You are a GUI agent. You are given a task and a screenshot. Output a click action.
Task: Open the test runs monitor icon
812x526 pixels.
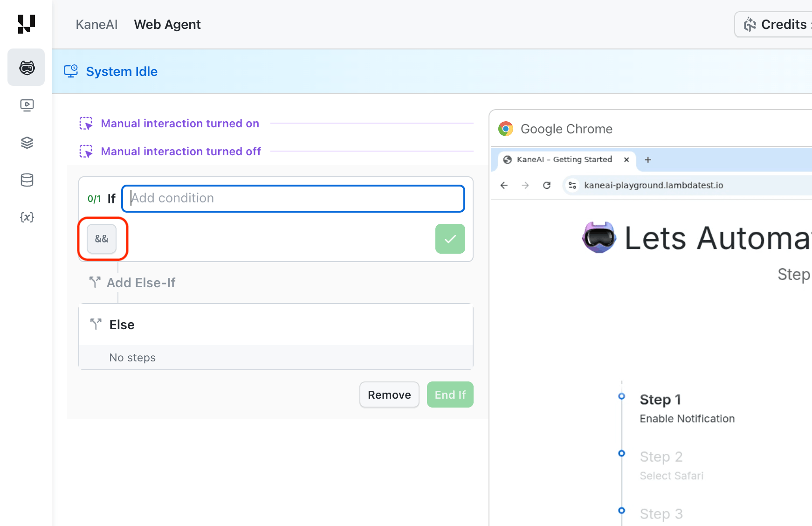(27, 105)
